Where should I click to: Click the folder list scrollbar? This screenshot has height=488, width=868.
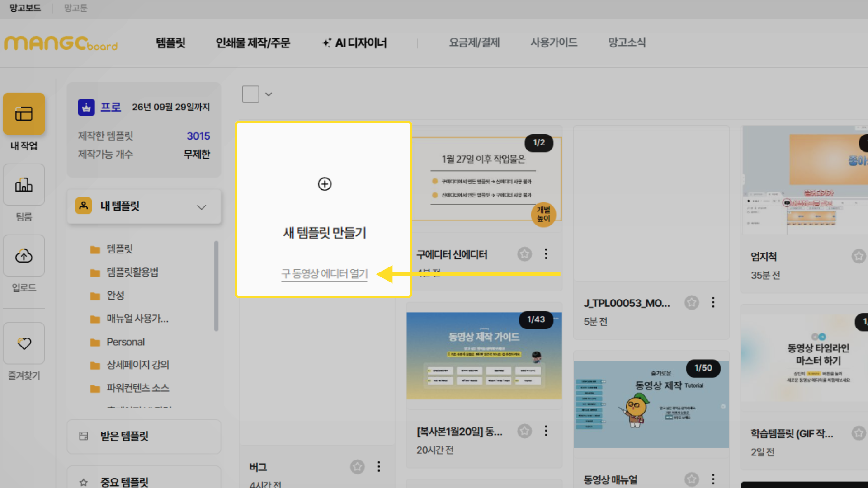[x=216, y=286]
